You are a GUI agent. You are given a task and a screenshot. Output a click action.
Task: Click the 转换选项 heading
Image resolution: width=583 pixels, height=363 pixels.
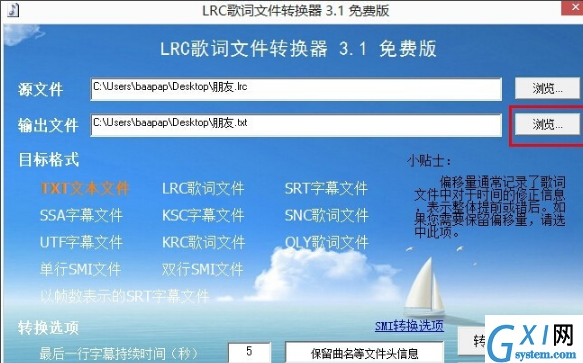48,328
